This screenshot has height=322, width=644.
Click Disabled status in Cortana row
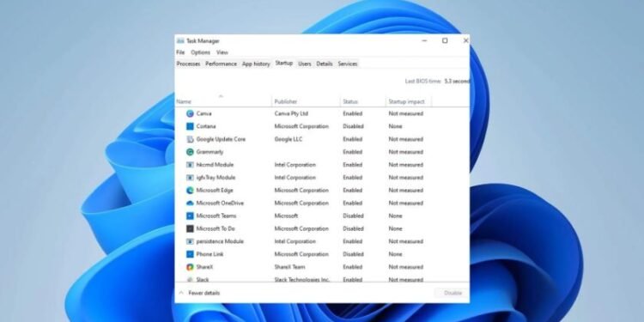click(x=353, y=126)
